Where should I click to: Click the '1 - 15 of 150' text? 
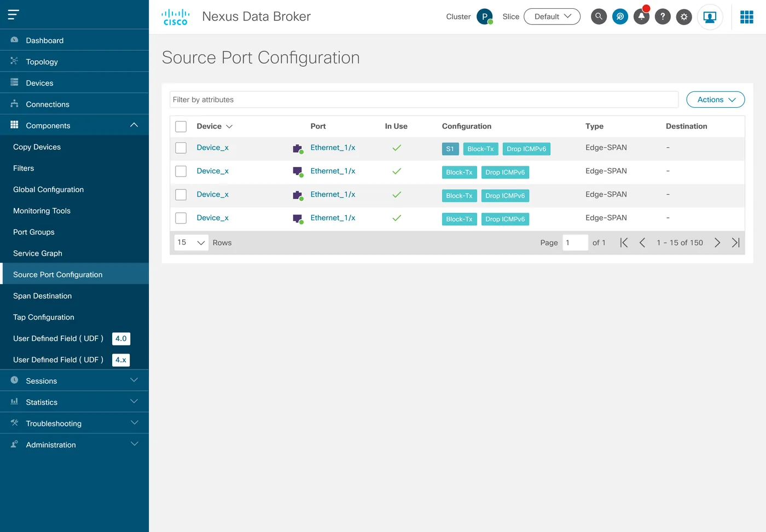pos(680,242)
